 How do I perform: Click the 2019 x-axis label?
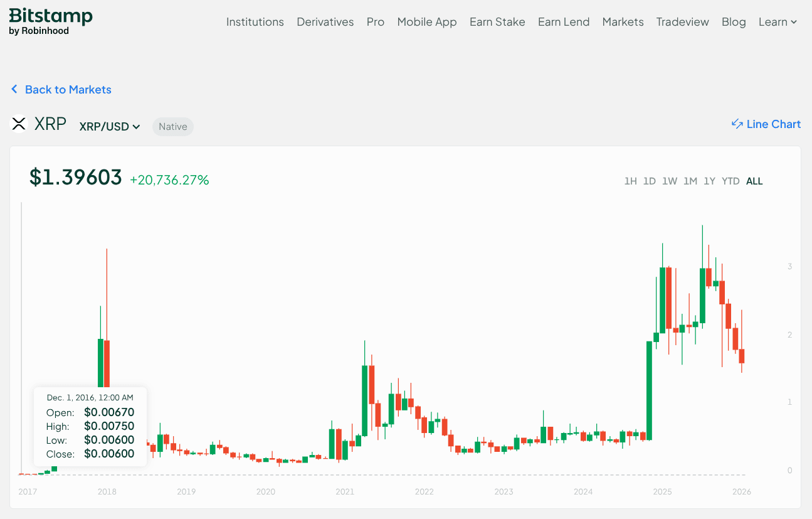tap(186, 491)
